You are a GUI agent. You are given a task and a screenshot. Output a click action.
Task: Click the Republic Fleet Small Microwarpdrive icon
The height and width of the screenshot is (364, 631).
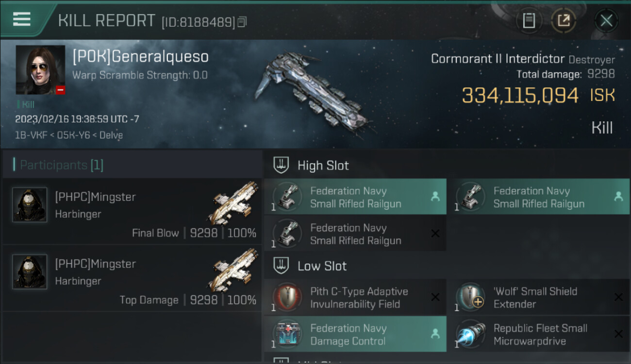tap(470, 334)
